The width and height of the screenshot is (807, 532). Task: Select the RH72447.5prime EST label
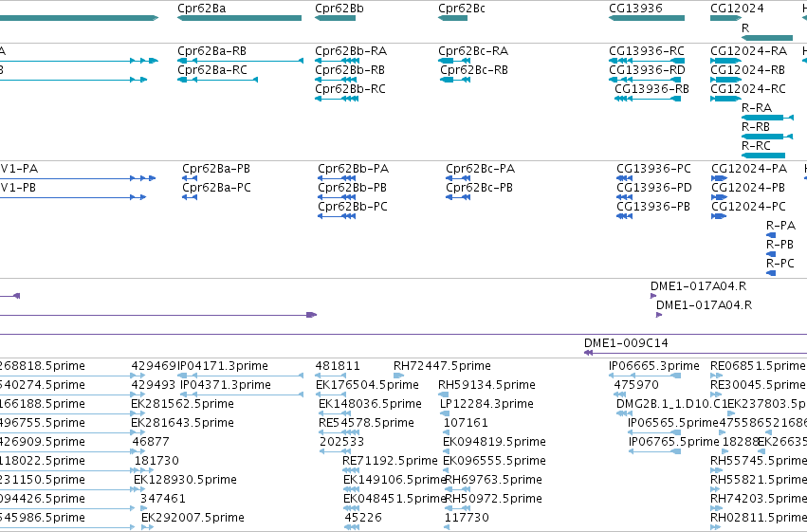point(442,366)
